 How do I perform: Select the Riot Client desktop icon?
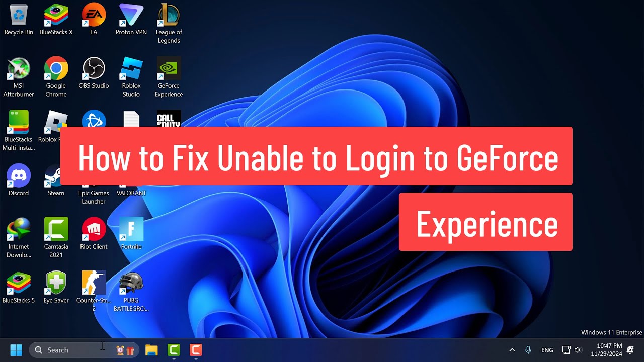click(x=94, y=234)
